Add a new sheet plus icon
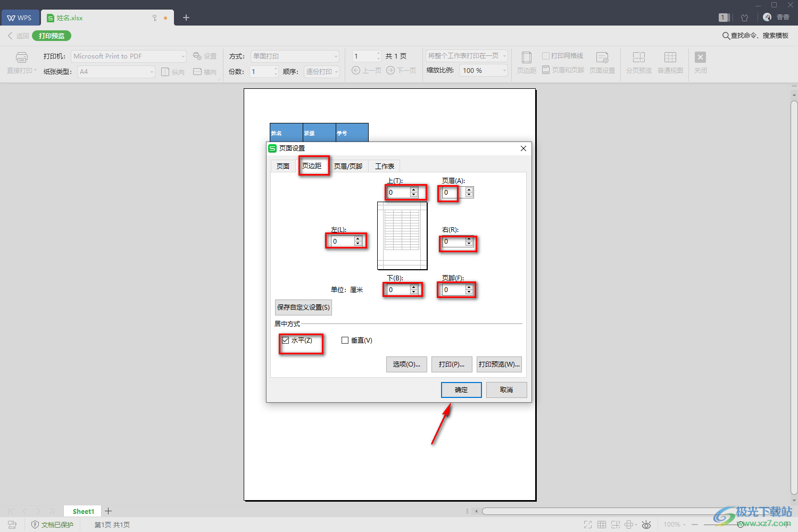This screenshot has height=532, width=798. [x=108, y=511]
